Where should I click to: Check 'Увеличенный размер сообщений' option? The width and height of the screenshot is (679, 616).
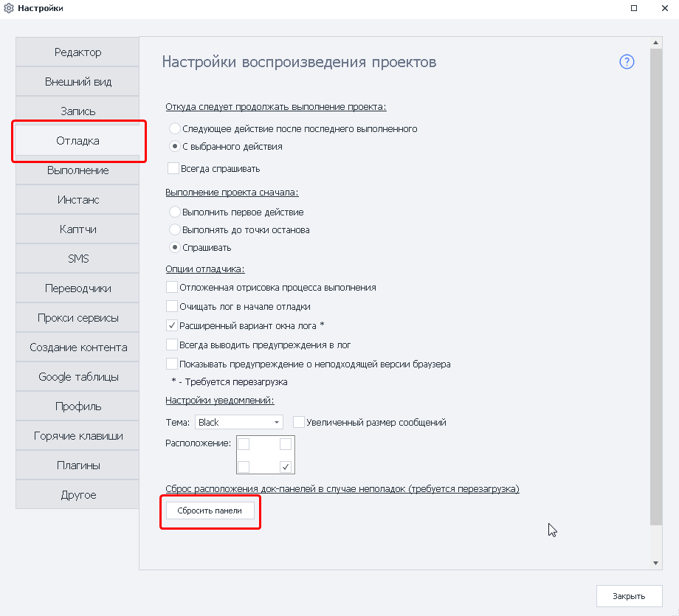click(299, 422)
